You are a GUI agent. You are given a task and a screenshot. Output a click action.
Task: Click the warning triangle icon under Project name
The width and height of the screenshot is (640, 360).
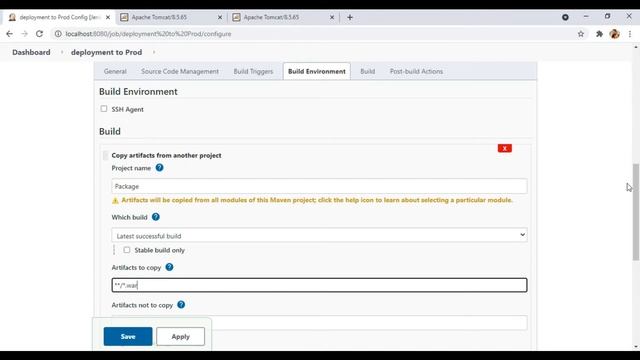pos(115,200)
